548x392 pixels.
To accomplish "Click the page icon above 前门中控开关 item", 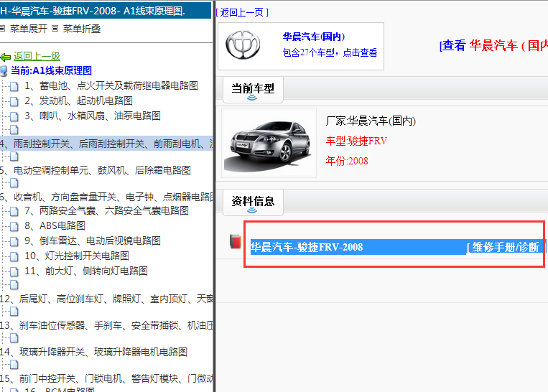I will 14,365.
